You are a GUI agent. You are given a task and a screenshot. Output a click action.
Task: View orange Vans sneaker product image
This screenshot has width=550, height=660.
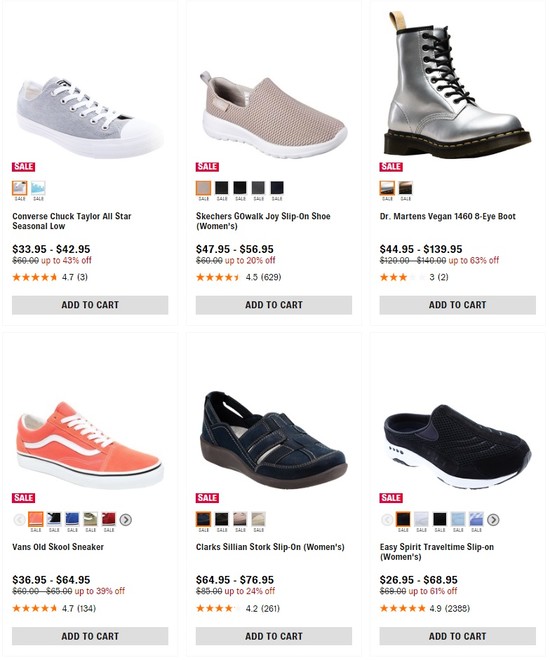click(x=90, y=447)
